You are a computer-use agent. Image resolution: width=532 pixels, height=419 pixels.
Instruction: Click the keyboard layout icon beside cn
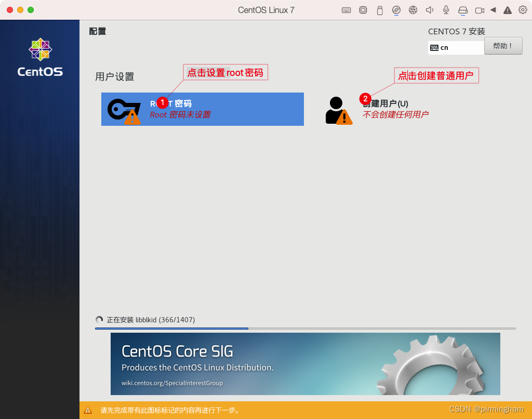tap(434, 48)
